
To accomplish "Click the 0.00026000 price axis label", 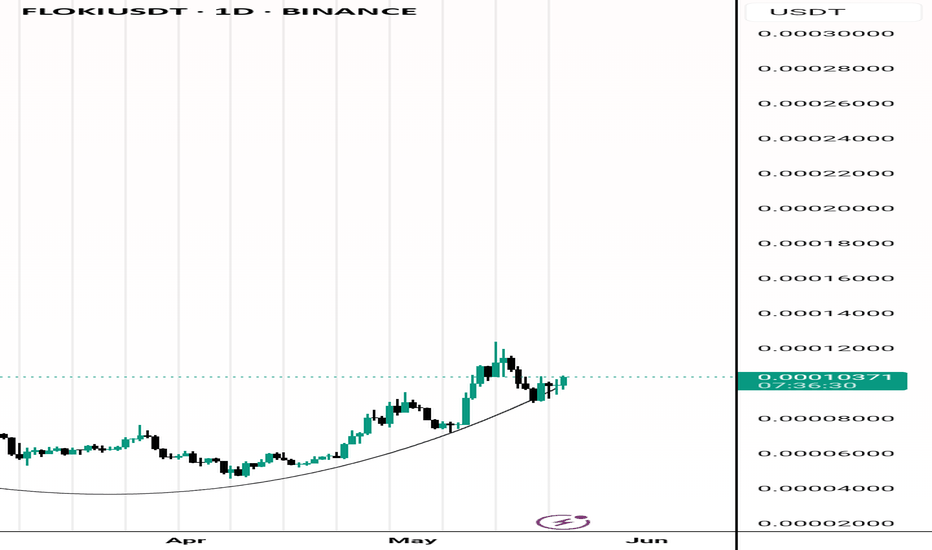I will pyautogui.click(x=826, y=103).
